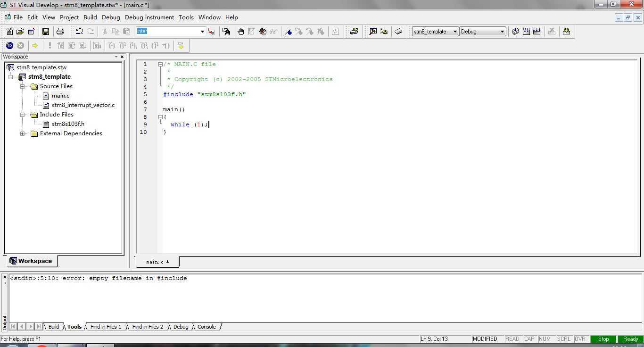Close the Output panel
Viewport: 644px width, 347px height.
5,277
